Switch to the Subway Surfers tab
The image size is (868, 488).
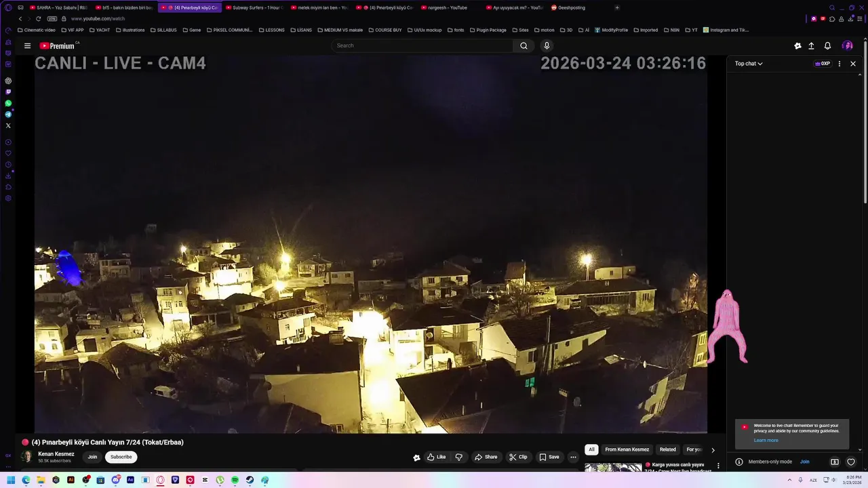254,7
